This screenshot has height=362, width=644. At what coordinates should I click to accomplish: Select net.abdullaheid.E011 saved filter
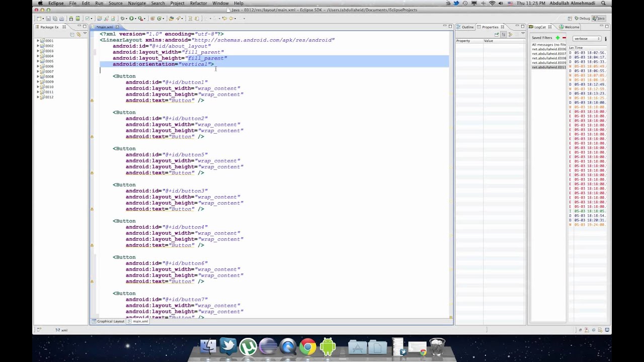(549, 67)
